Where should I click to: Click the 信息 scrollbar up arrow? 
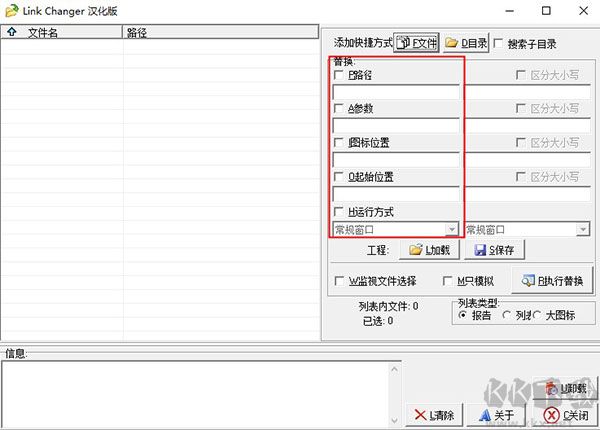pos(395,369)
